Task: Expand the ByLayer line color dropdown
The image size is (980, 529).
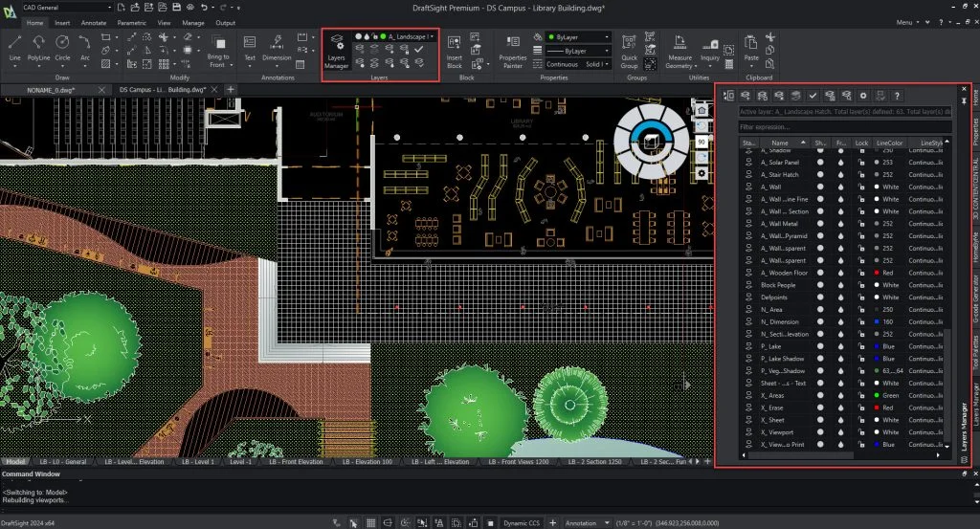Action: pyautogui.click(x=576, y=36)
